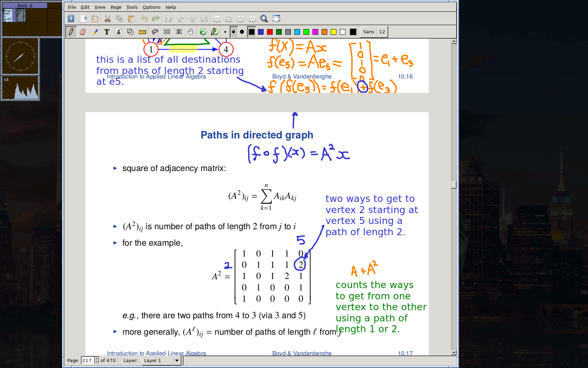Select the vertical space tool

pyautogui.click(x=178, y=32)
